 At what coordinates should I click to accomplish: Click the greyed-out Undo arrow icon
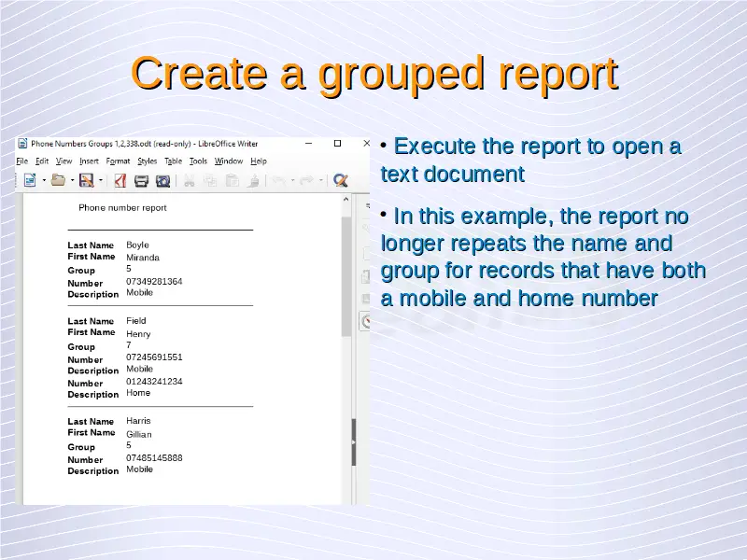coord(279,180)
